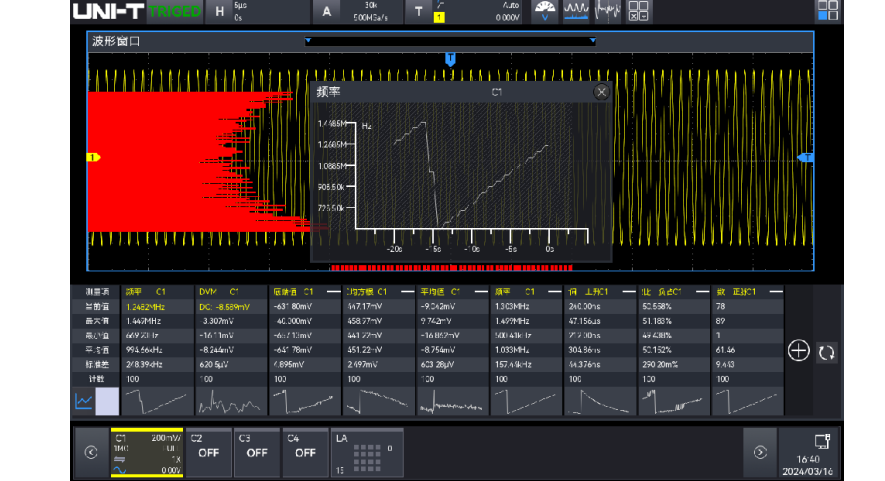
Task: Click the trend chart icon in measurement table
Action: tap(83, 401)
